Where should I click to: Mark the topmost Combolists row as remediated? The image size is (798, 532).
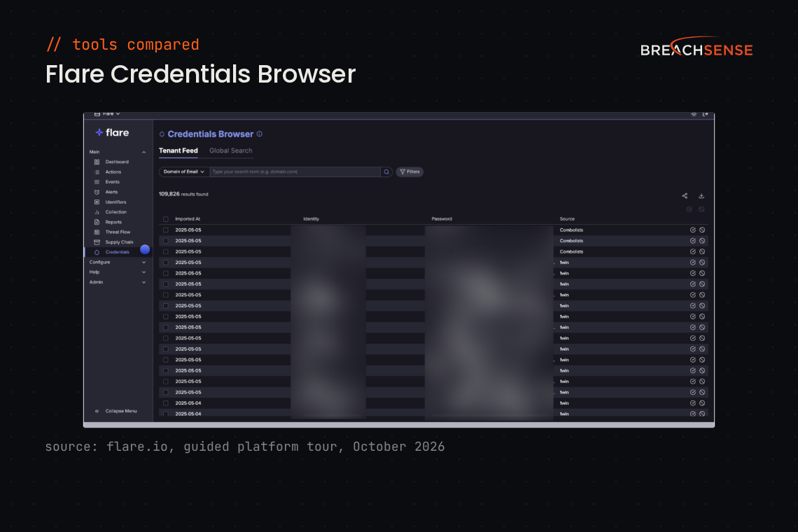tap(693, 230)
